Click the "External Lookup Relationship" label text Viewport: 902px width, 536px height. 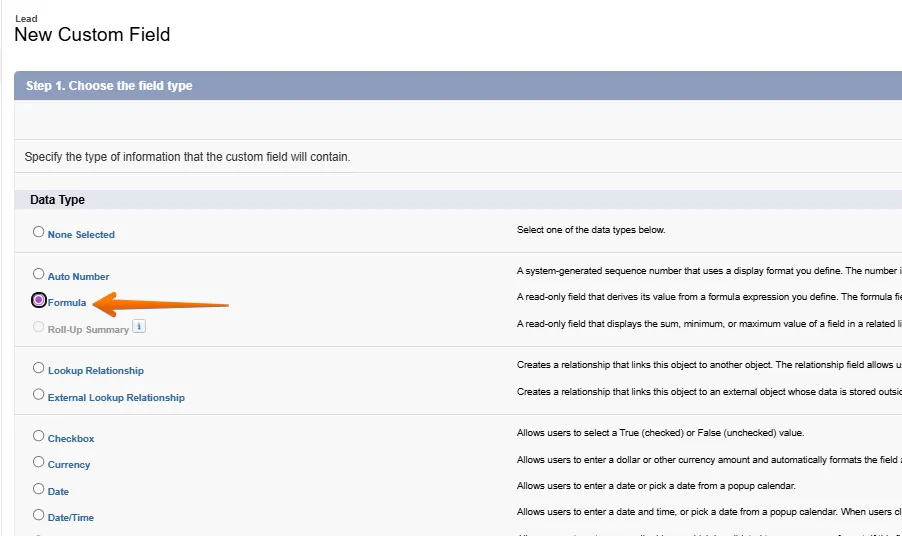click(116, 398)
